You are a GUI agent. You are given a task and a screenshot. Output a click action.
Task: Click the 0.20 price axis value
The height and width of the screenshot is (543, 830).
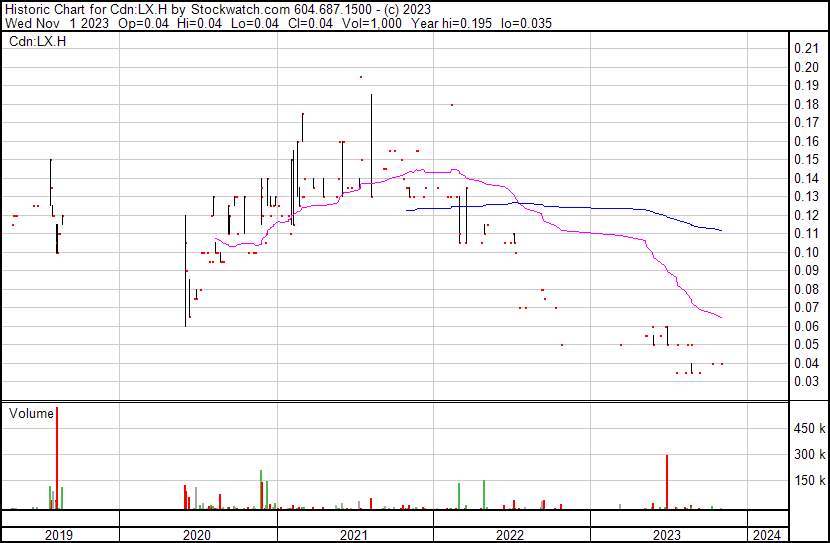coord(807,67)
